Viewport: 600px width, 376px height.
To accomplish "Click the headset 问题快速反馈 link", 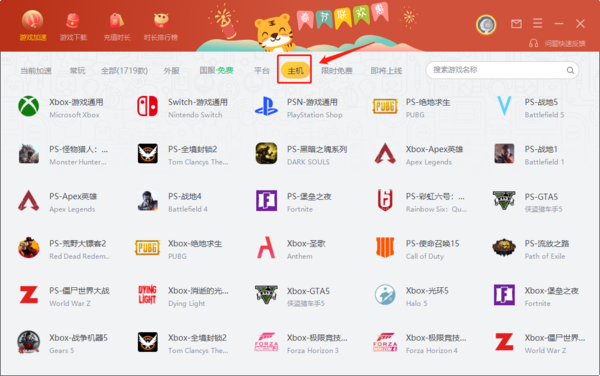I will 557,43.
